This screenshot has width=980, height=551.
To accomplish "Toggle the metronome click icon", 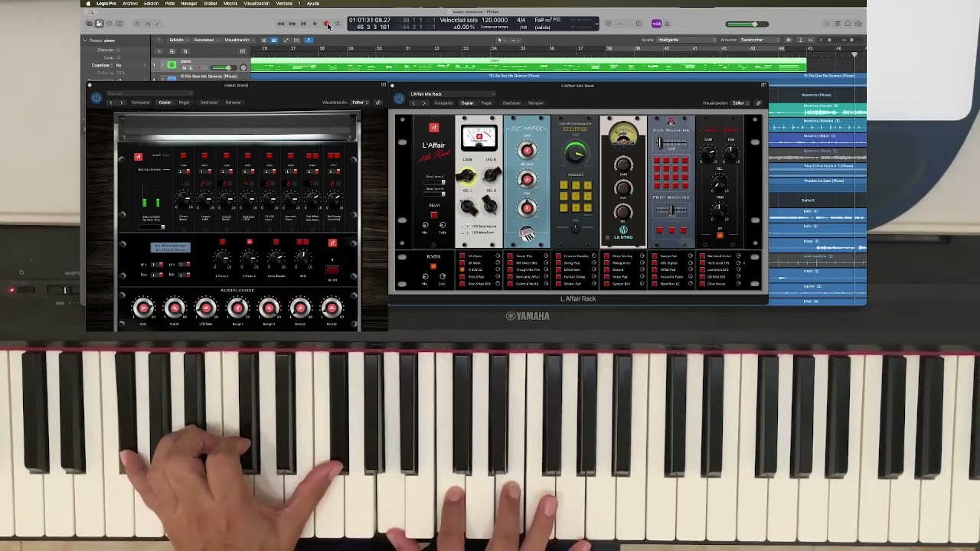I will click(x=666, y=24).
